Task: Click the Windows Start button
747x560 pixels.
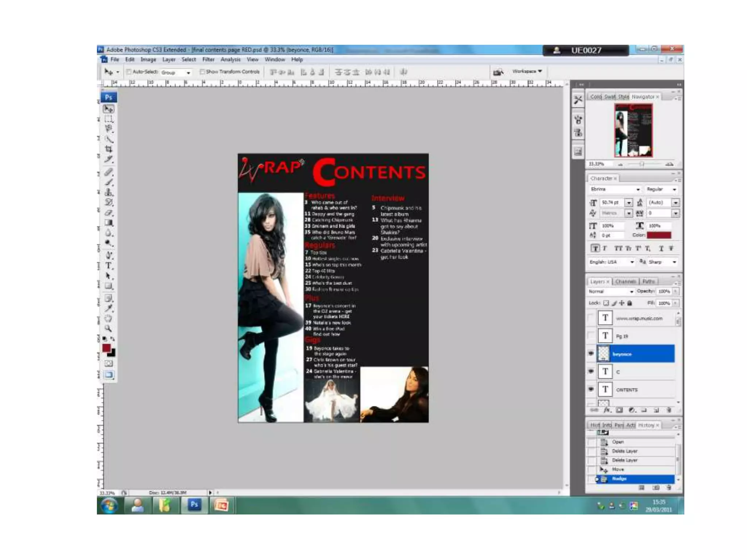Action: [x=109, y=506]
